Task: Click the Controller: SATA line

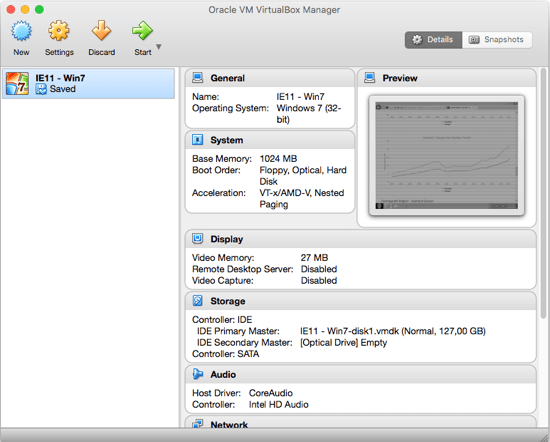Action: pyautogui.click(x=226, y=354)
